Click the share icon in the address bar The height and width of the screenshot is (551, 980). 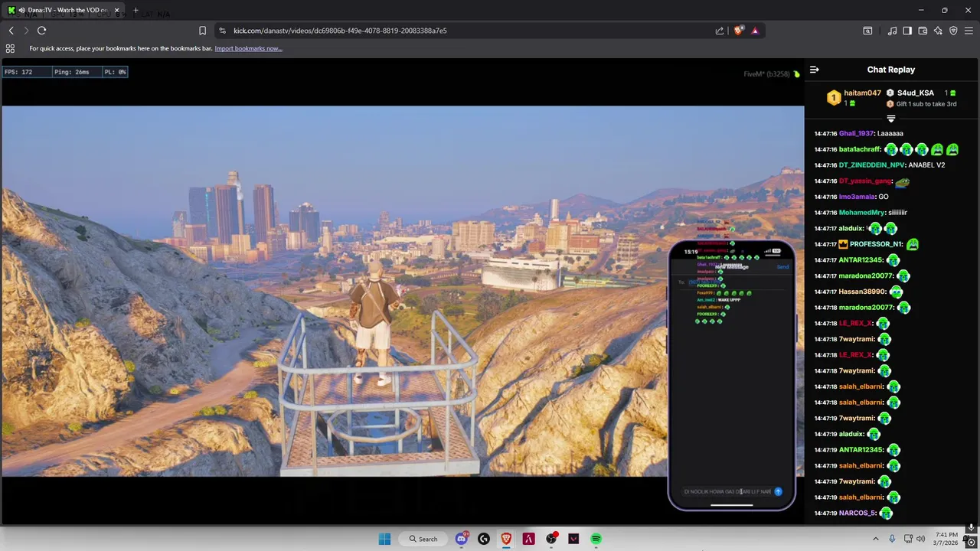(x=720, y=31)
